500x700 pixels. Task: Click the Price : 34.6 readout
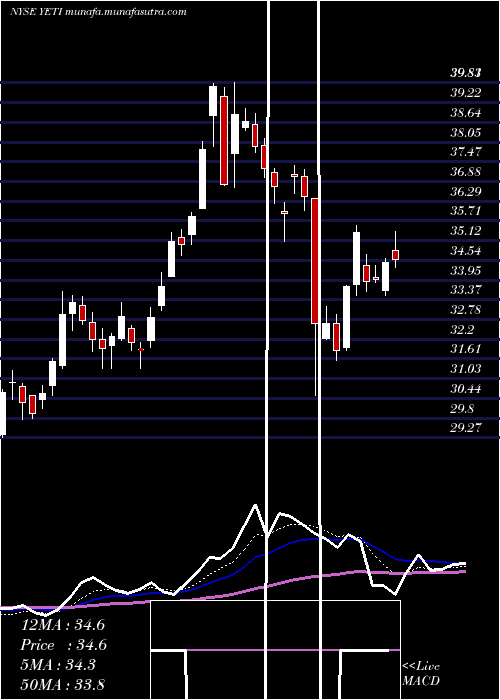pyautogui.click(x=62, y=645)
